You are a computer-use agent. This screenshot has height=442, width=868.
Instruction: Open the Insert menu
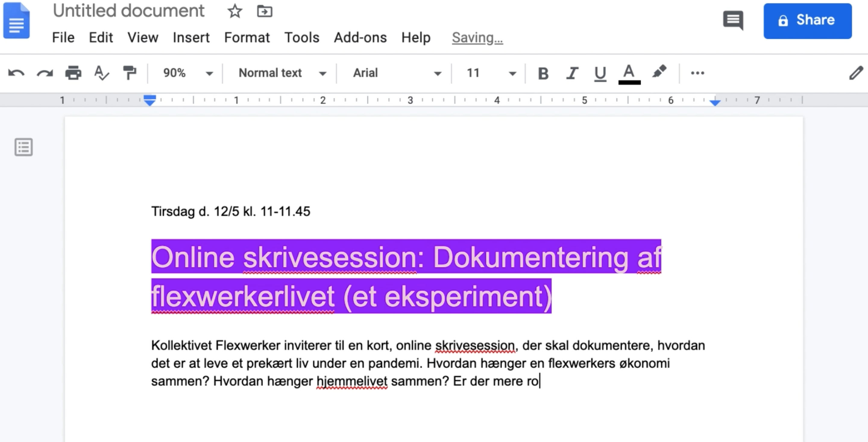(x=191, y=37)
